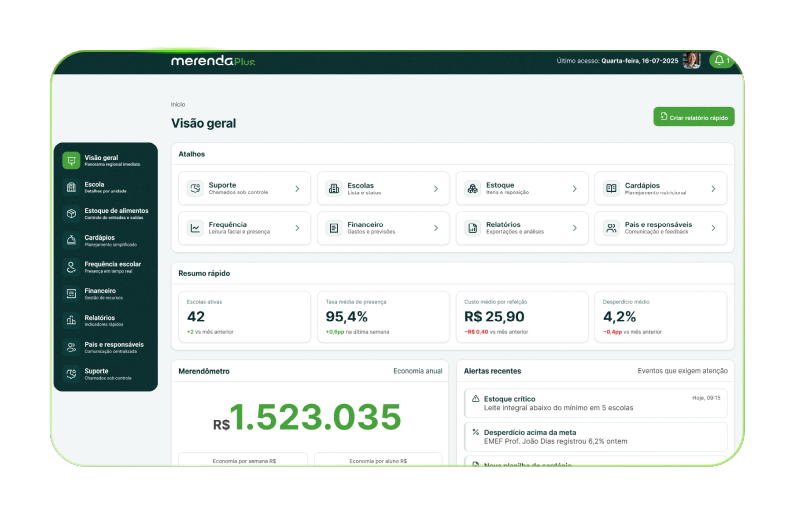
Task: Open the Relatórios chart icon in sidebar
Action: tap(71, 320)
